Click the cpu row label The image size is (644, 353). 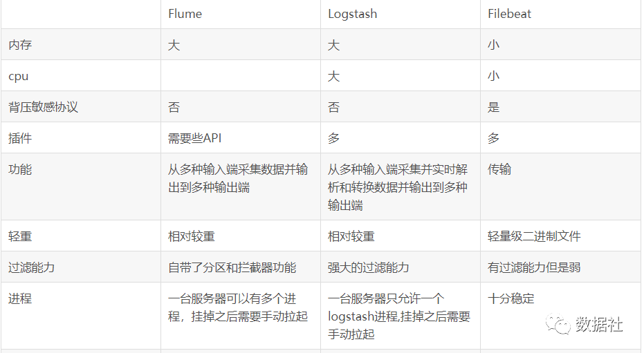[19, 76]
